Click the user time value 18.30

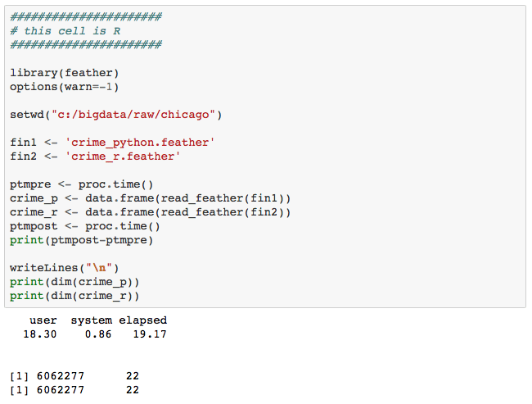pos(40,334)
